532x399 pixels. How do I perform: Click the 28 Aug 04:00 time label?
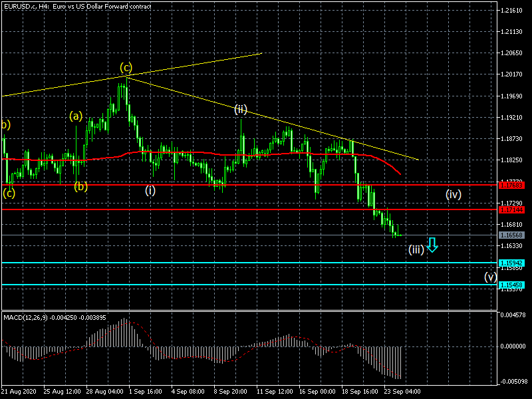[104, 391]
